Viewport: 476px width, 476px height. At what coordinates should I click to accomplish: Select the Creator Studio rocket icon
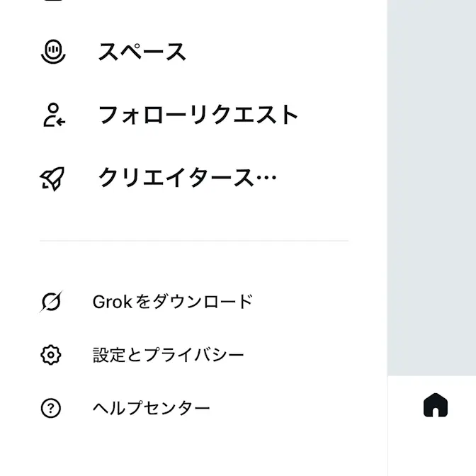click(x=52, y=178)
